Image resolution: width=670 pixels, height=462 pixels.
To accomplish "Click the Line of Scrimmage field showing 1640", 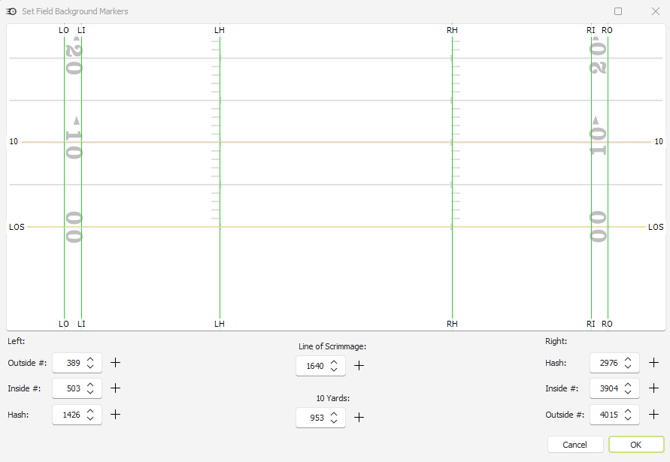I will coord(320,366).
